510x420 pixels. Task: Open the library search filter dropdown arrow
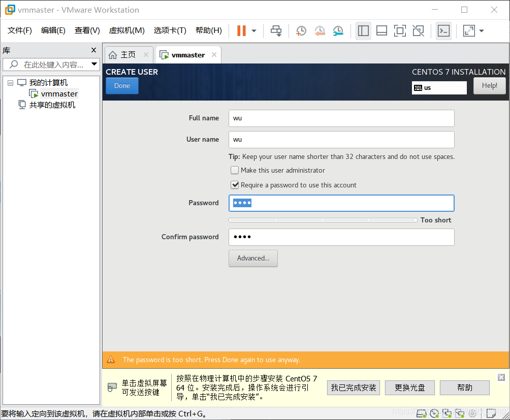tap(94, 64)
